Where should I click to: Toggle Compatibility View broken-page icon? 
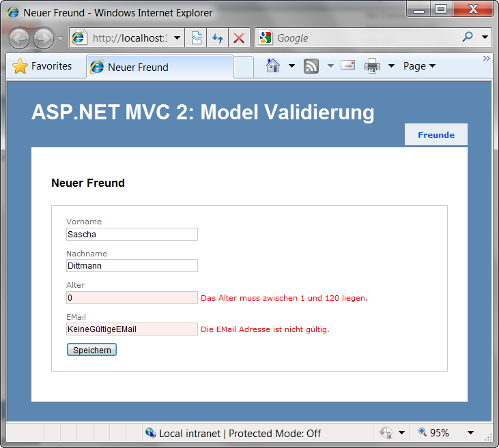pyautogui.click(x=196, y=38)
